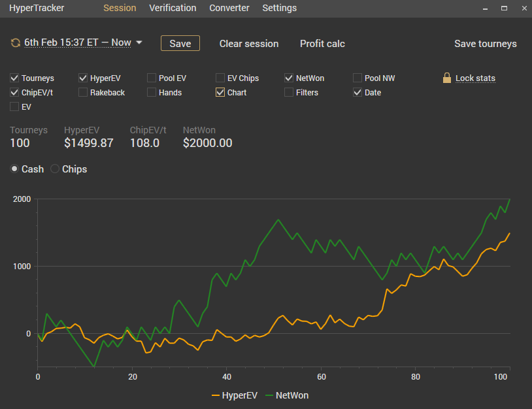Click the 60 x-axis label
Image resolution: width=532 pixels, height=409 pixels.
click(322, 377)
